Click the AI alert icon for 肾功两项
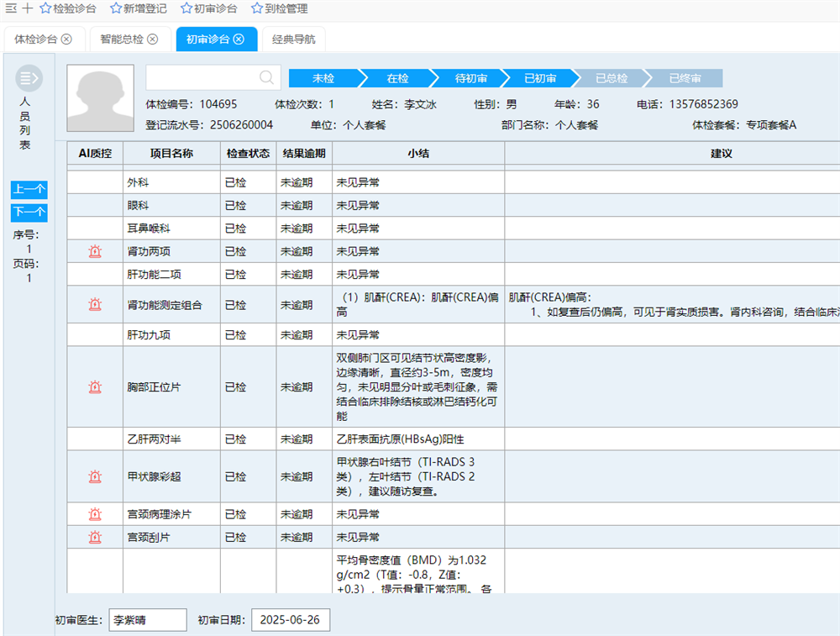Image resolution: width=840 pixels, height=636 pixels. click(x=95, y=251)
